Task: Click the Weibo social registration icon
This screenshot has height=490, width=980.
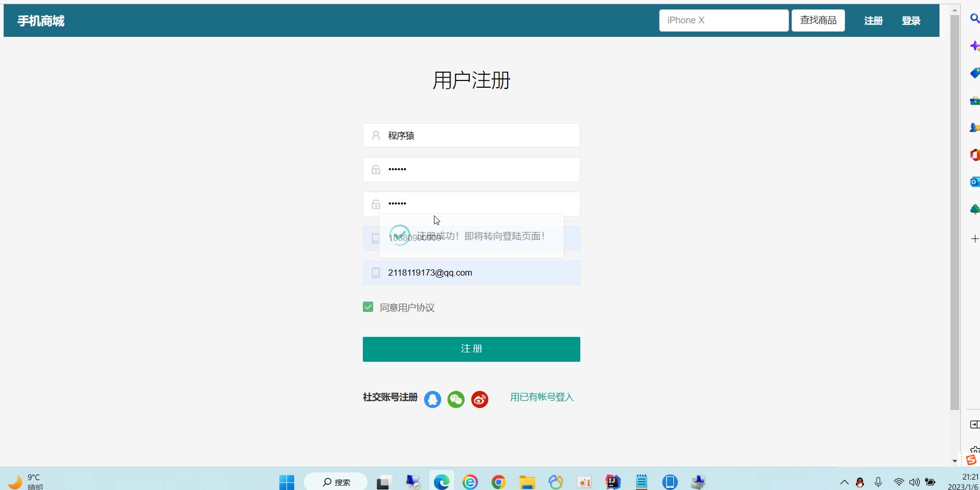Action: 480,399
